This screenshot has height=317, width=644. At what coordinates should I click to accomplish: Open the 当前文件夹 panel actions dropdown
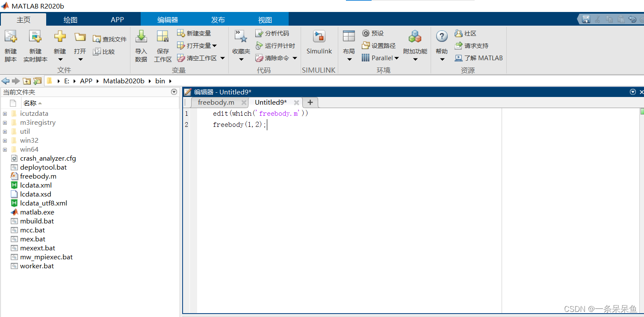pos(174,92)
